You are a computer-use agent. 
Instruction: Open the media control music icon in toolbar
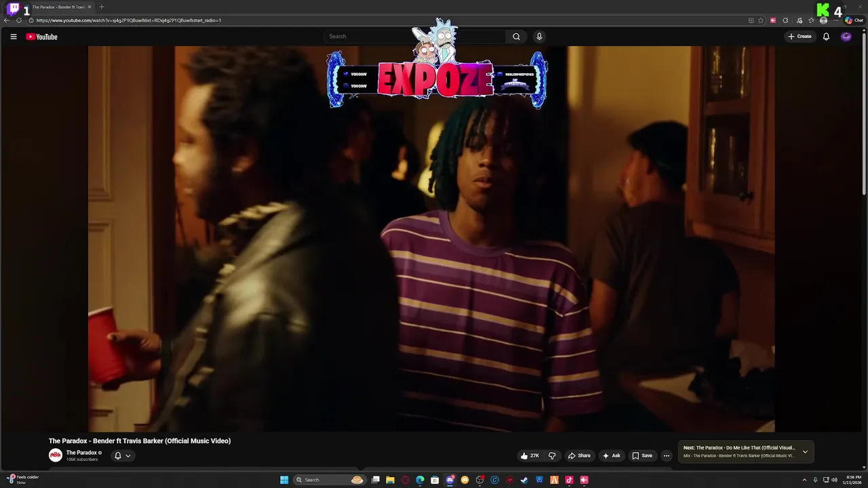point(800,20)
